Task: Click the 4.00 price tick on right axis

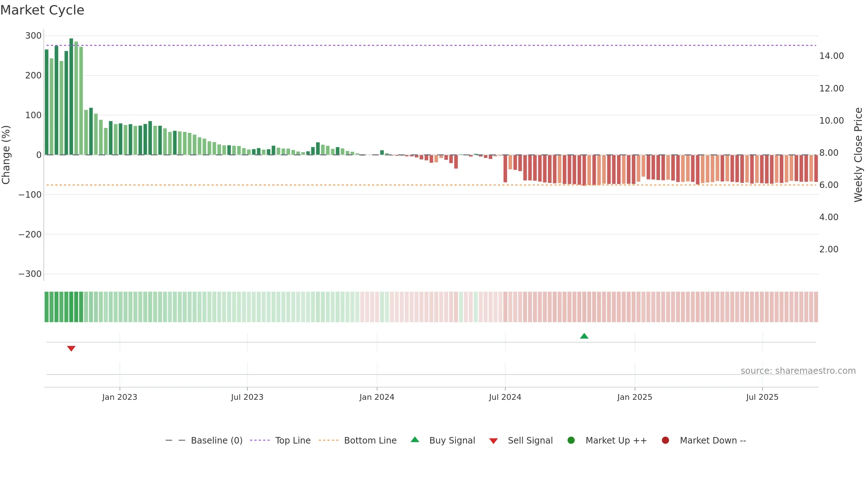Action: click(x=829, y=217)
